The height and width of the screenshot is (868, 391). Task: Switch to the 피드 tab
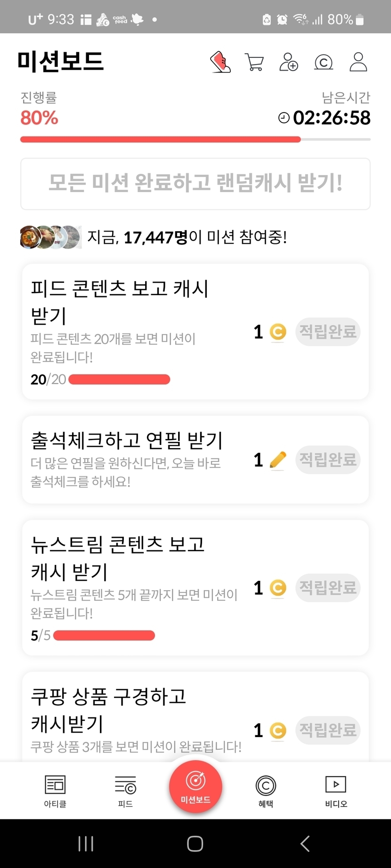pyautogui.click(x=125, y=791)
